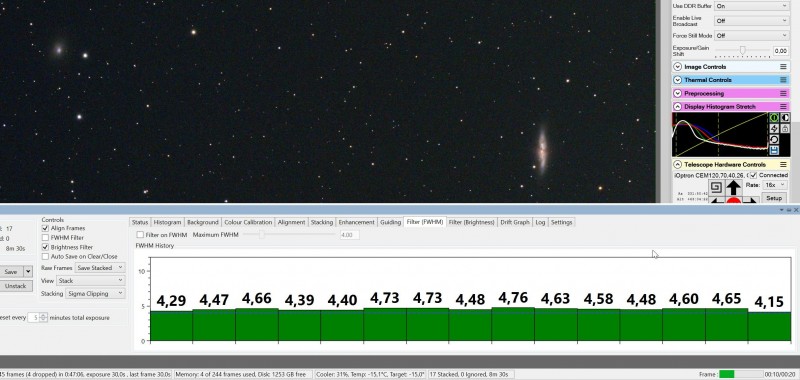Move the telescope with the up arrow
800x380 pixels.
click(x=733, y=187)
